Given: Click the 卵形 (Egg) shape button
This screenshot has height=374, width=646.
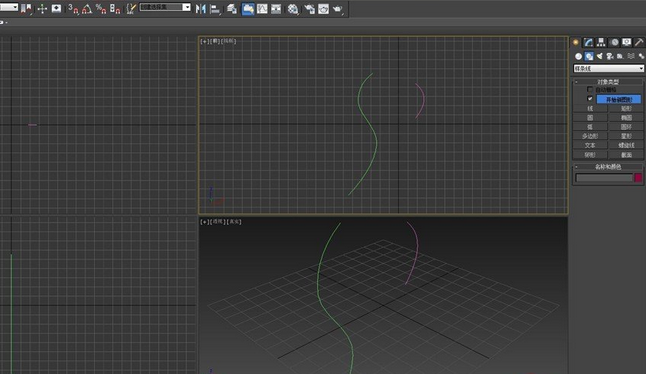Looking at the screenshot, I should click(x=590, y=155).
